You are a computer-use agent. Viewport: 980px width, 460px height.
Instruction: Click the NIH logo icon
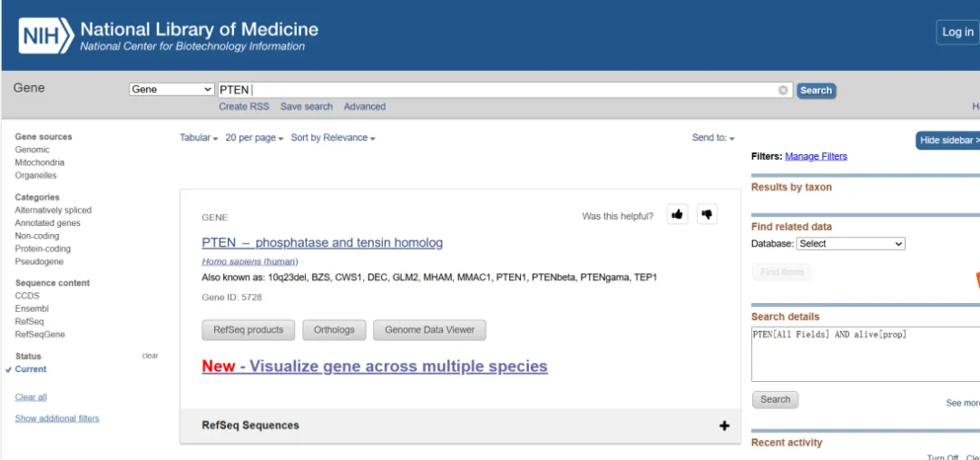point(44,35)
